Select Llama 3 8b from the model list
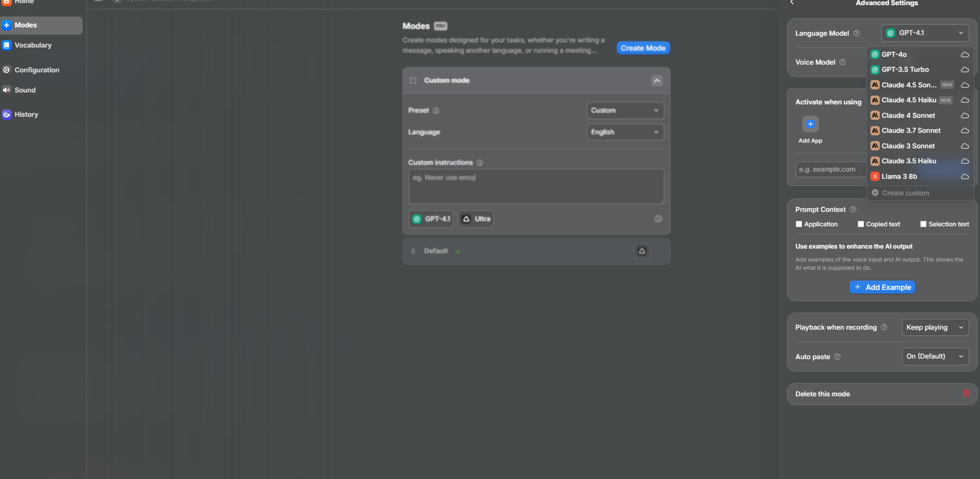980x479 pixels. (920, 176)
